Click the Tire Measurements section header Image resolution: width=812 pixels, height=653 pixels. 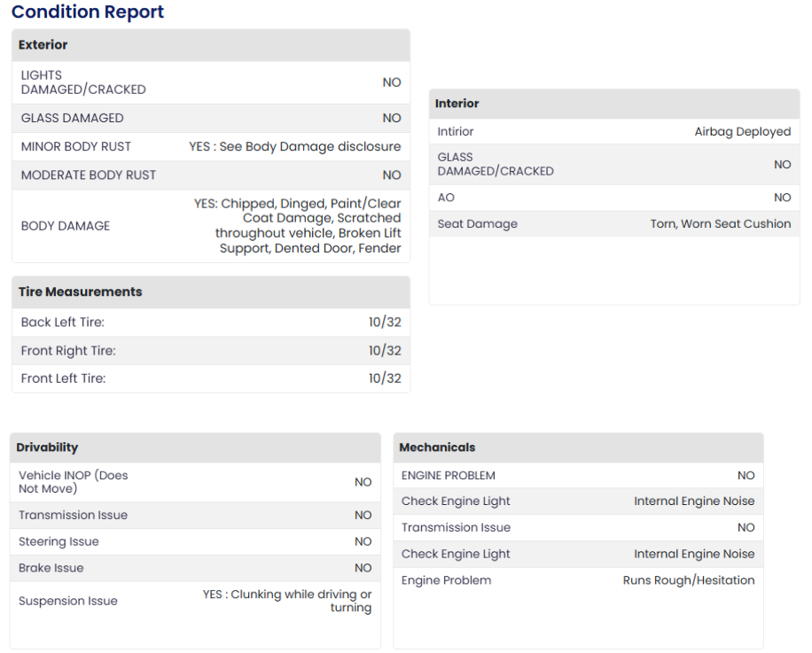pyautogui.click(x=81, y=292)
